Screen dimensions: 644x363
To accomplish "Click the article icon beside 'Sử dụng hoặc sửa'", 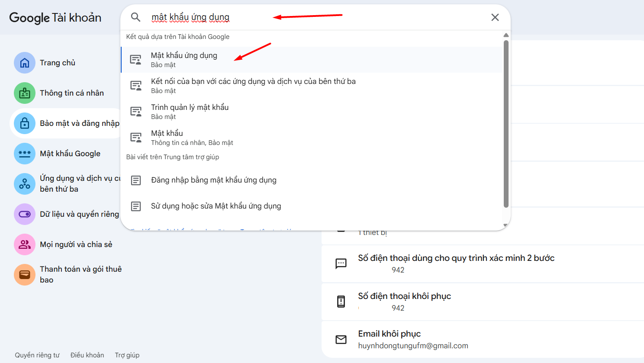I will pyautogui.click(x=136, y=206).
